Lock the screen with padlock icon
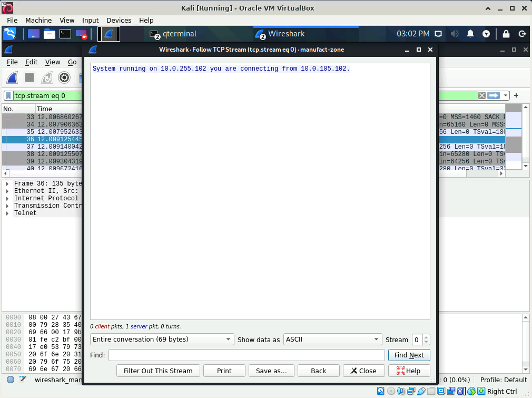The image size is (532, 398). point(506,34)
